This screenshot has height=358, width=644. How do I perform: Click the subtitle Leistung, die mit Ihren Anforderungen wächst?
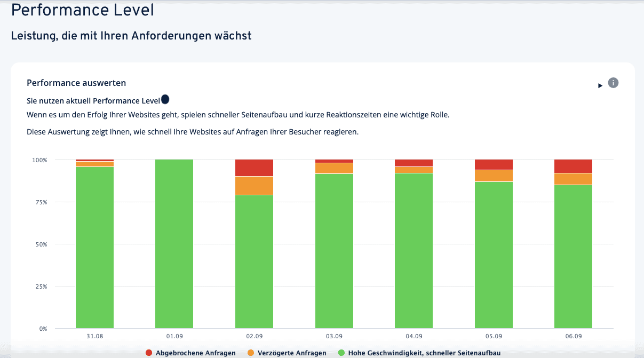[131, 36]
